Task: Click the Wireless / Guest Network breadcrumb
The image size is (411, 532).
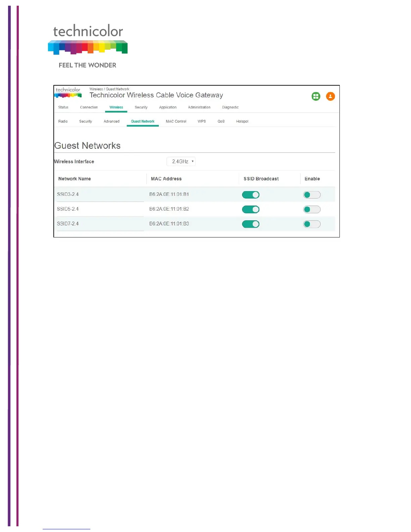Action: (x=109, y=89)
